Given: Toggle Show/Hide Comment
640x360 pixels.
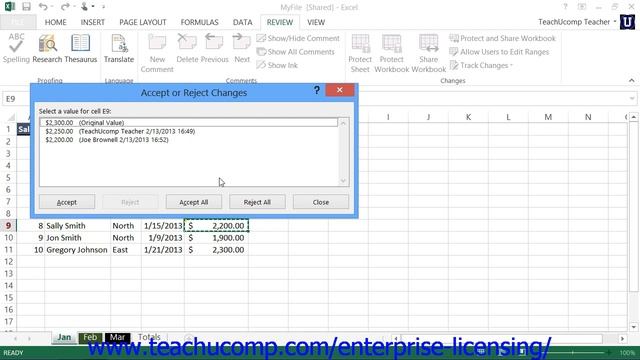Looking at the screenshot, I should (x=298, y=38).
